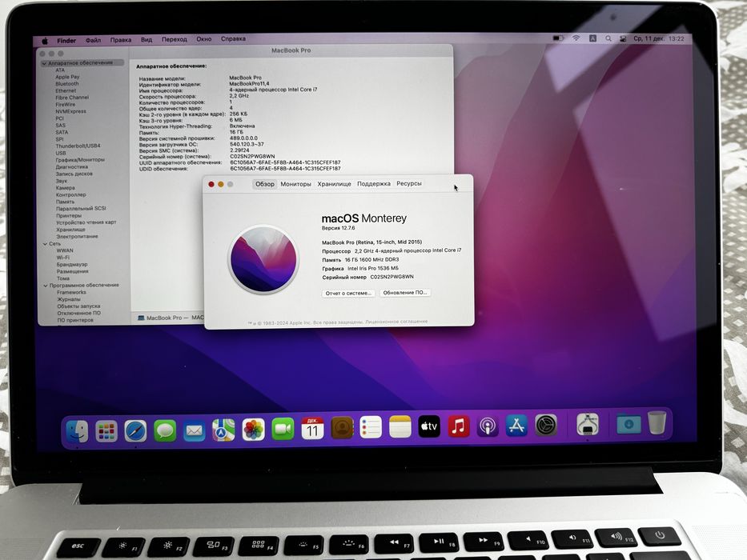Switch to the Мониторы tab
The width and height of the screenshot is (747, 560).
click(x=295, y=184)
